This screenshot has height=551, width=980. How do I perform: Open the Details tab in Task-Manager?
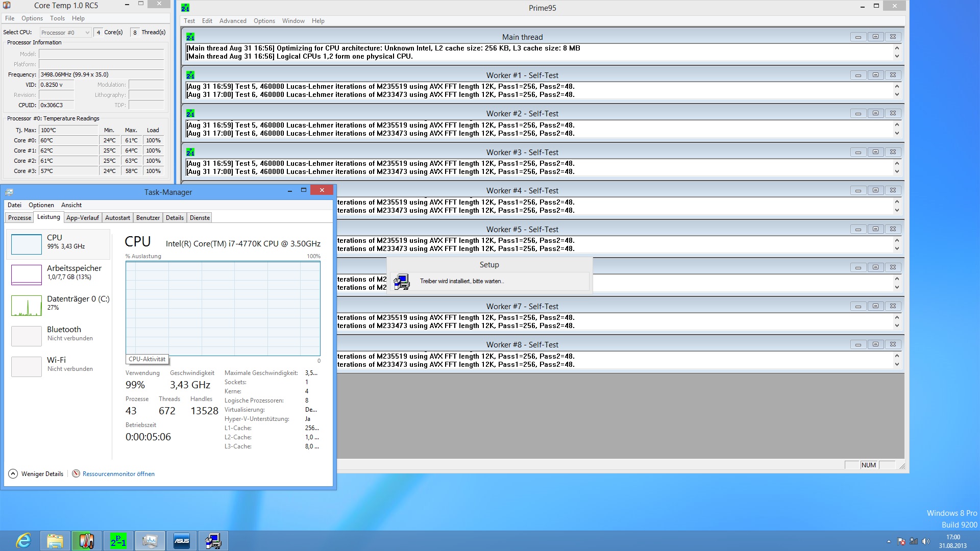click(175, 218)
